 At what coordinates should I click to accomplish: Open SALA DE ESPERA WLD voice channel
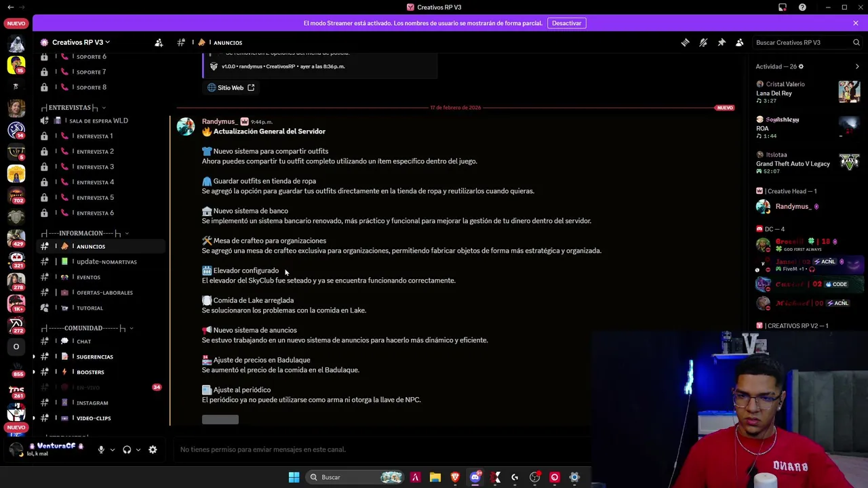point(102,121)
